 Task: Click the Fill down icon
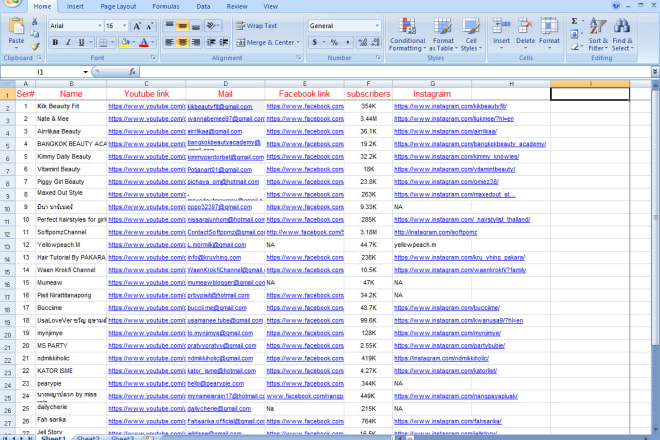574,34
